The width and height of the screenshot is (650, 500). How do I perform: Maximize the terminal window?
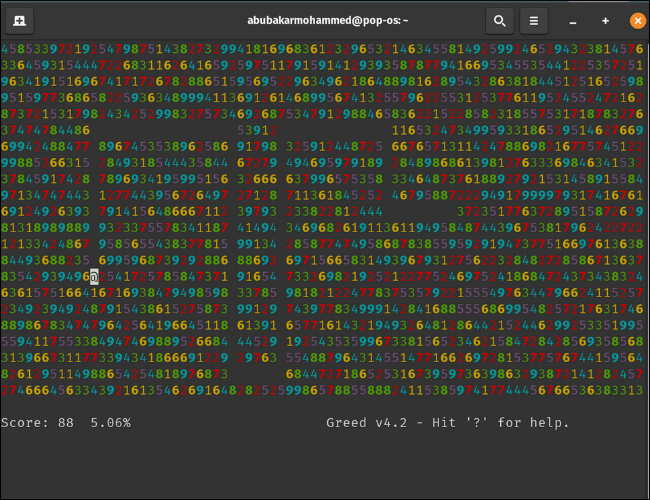tap(605, 20)
